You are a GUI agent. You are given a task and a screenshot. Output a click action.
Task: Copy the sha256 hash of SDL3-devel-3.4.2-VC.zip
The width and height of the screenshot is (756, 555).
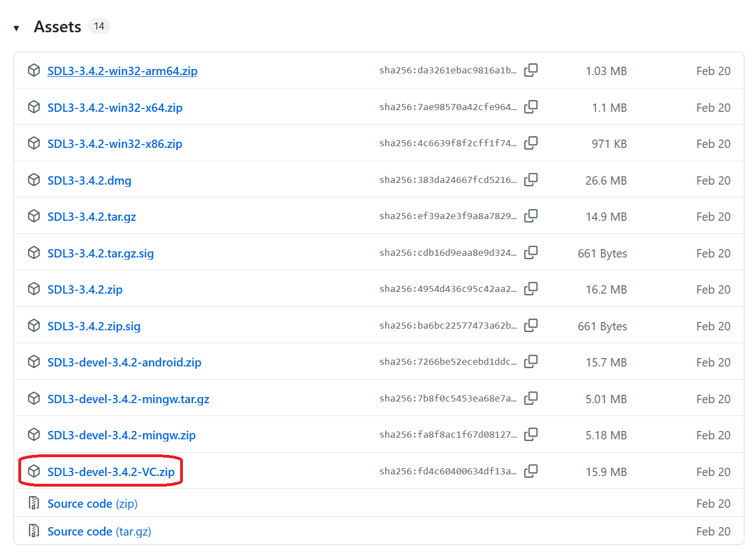(x=531, y=471)
